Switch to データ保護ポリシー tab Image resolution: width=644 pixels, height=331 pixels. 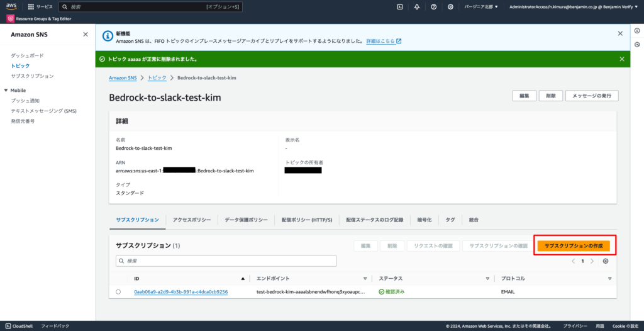[246, 220]
